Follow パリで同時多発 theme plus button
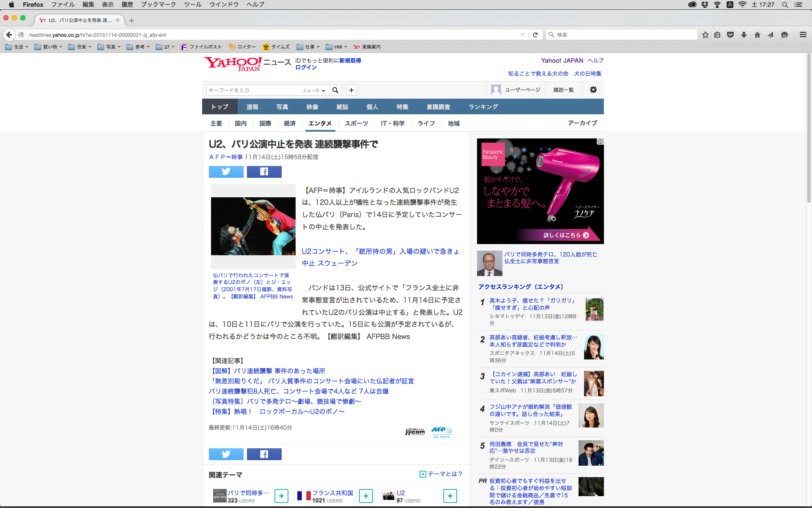The height and width of the screenshot is (508, 812). (x=281, y=496)
